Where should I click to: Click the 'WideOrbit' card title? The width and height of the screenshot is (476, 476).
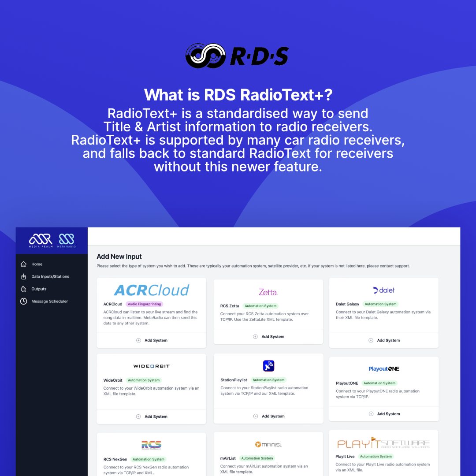click(x=113, y=380)
